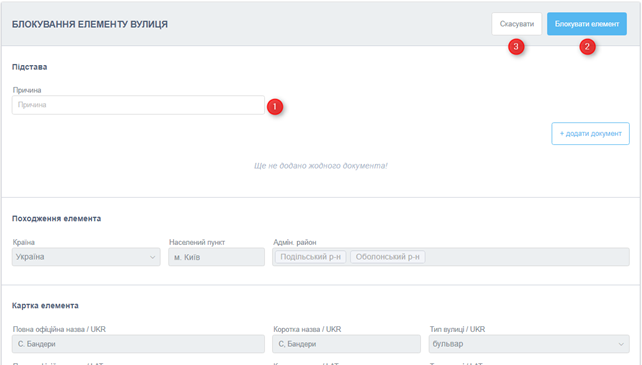Expand the Країна dropdown chevron arrow

click(x=152, y=257)
